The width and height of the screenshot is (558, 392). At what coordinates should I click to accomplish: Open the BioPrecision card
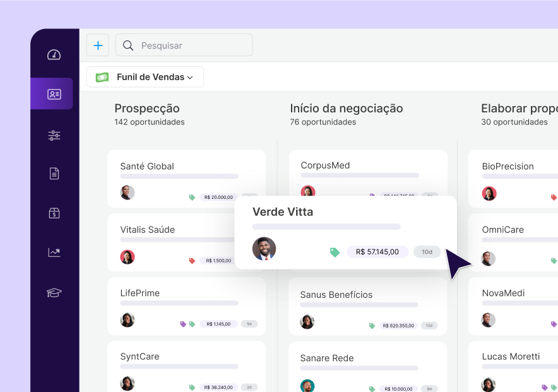click(x=513, y=179)
